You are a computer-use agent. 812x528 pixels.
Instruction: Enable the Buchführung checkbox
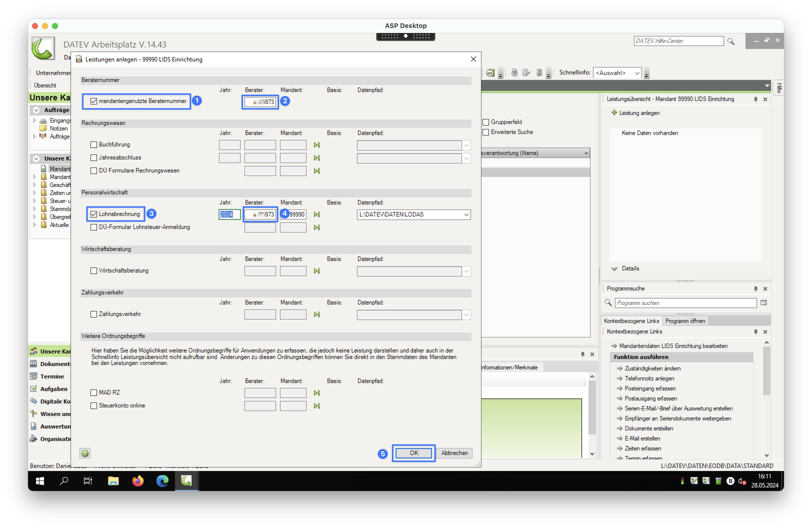click(94, 144)
